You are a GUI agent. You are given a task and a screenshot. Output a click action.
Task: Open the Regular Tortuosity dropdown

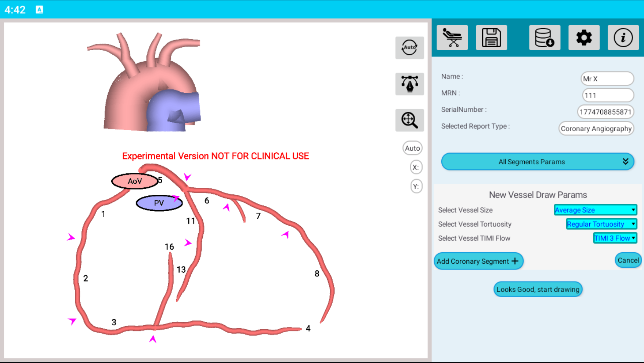601,224
